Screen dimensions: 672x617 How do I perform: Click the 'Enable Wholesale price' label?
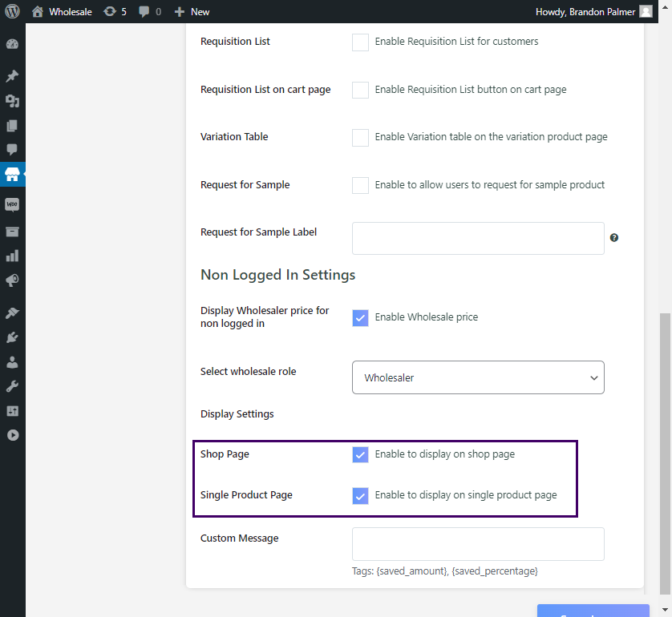(427, 317)
